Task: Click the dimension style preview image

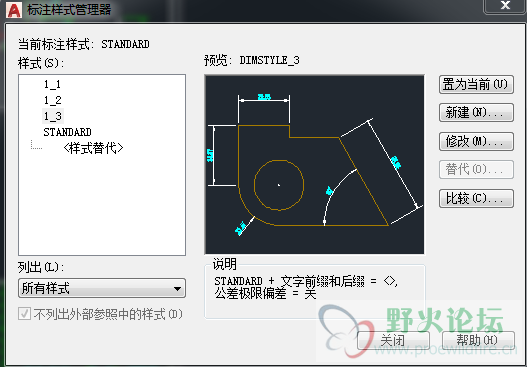Action: (x=315, y=164)
